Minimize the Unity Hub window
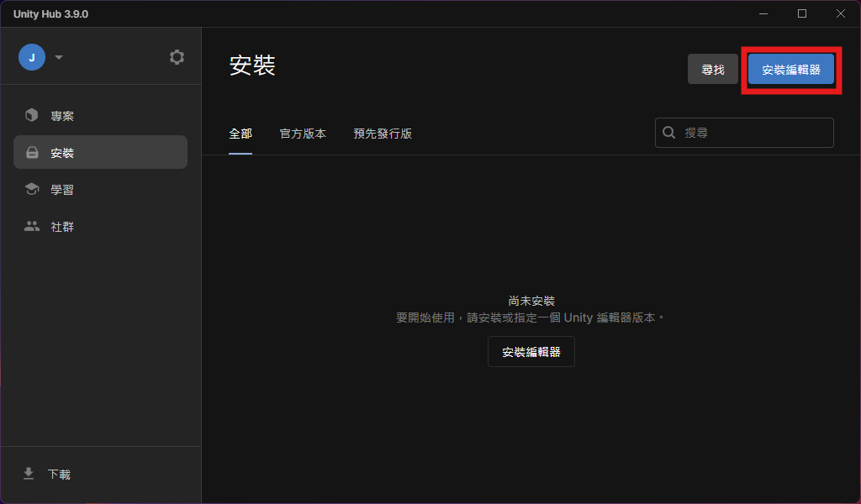The width and height of the screenshot is (861, 504). pos(763,13)
